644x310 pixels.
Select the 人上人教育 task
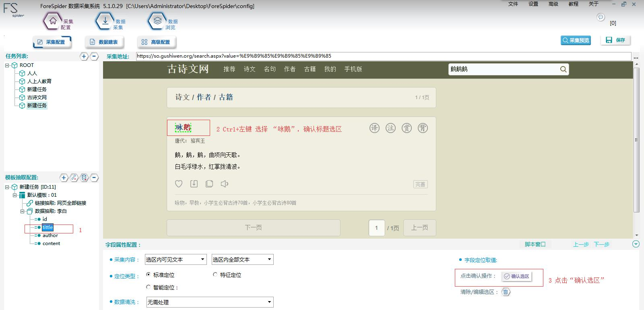39,81
